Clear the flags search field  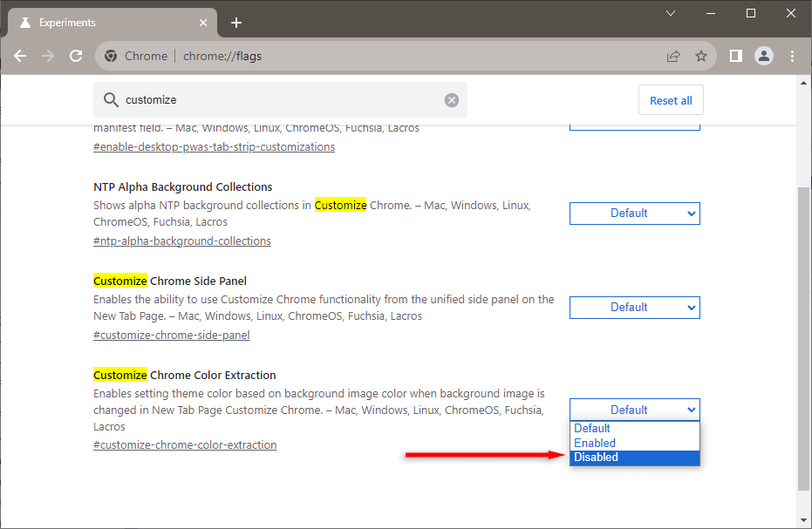(452, 100)
